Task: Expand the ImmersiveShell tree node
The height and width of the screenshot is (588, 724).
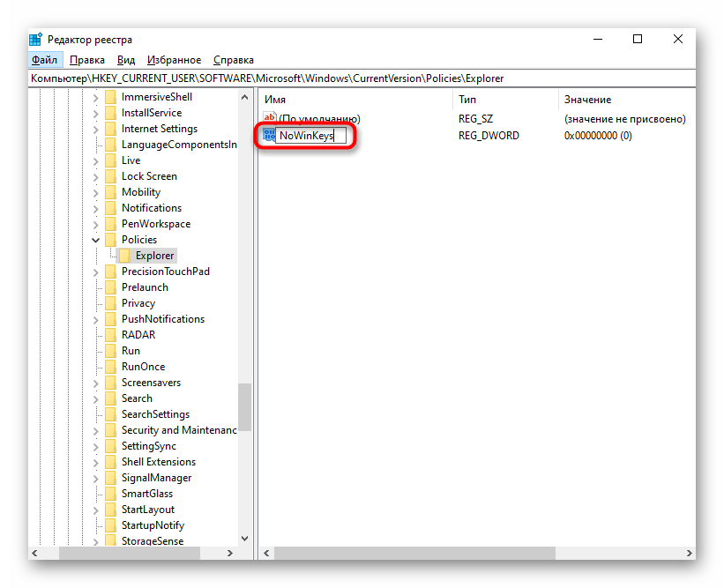Action: [x=95, y=97]
